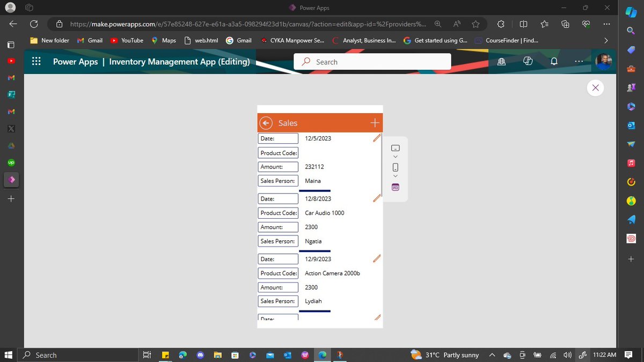The image size is (644, 362).
Task: Refresh the browser page
Action: click(34, 24)
